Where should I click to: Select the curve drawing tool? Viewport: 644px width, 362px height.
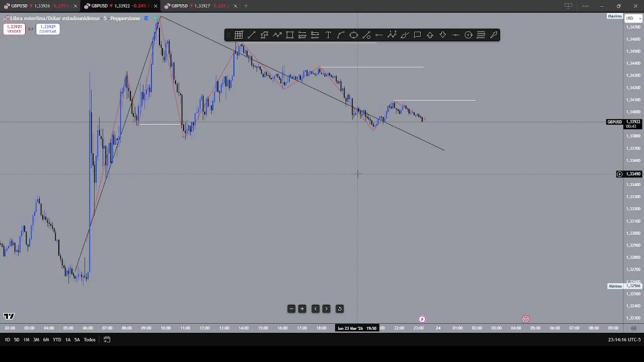point(341,35)
